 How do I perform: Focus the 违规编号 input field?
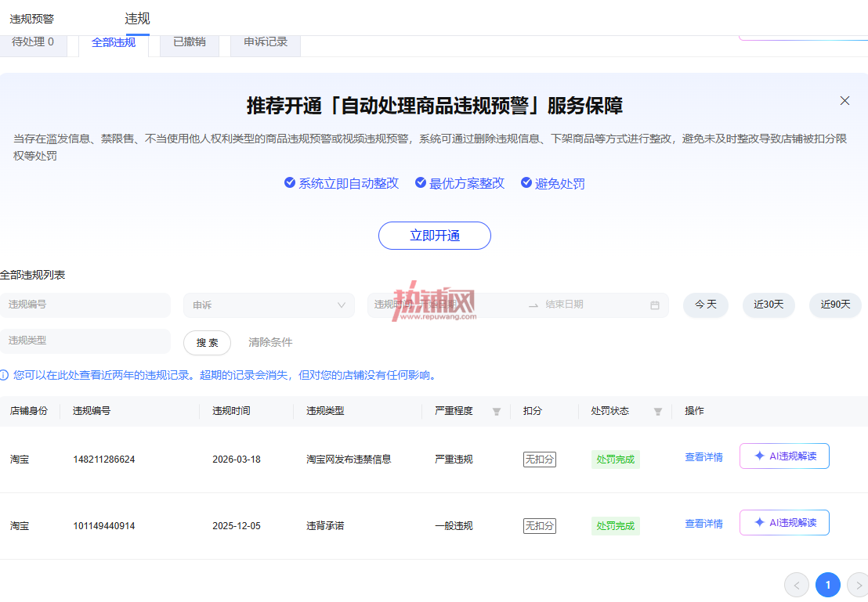click(85, 305)
